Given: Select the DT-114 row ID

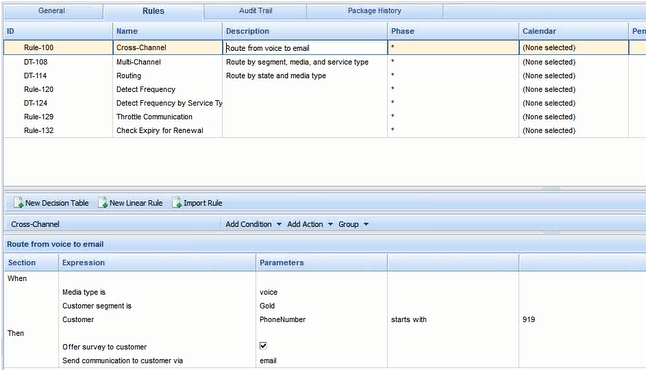Looking at the screenshot, I should pyautogui.click(x=35, y=76).
